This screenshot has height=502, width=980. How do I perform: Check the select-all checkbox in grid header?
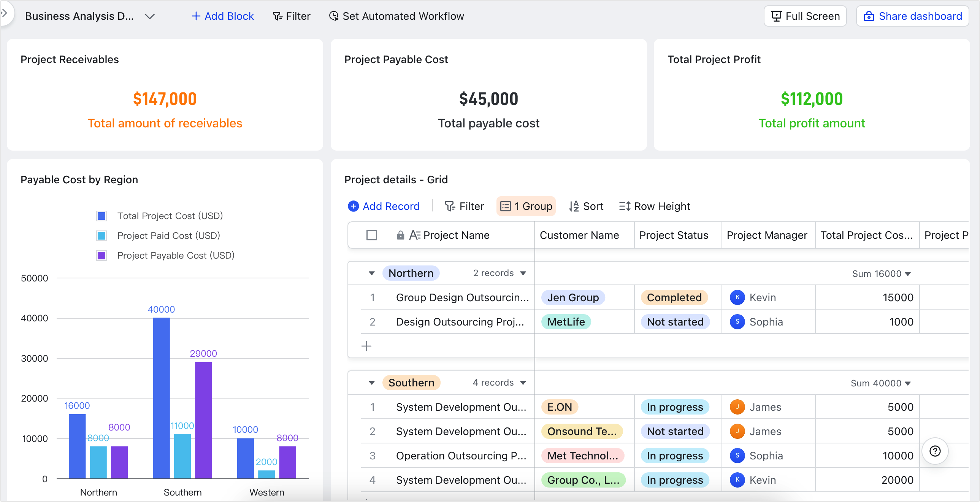[372, 235]
